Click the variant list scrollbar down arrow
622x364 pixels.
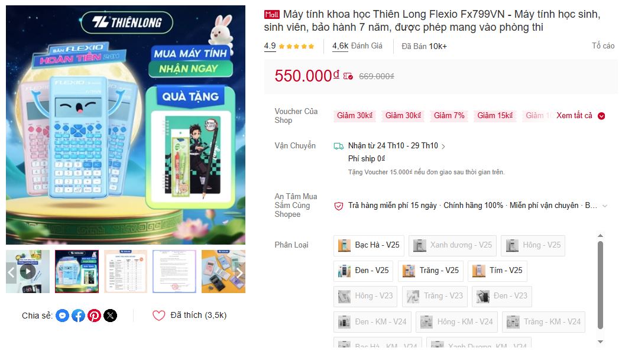coord(601,342)
